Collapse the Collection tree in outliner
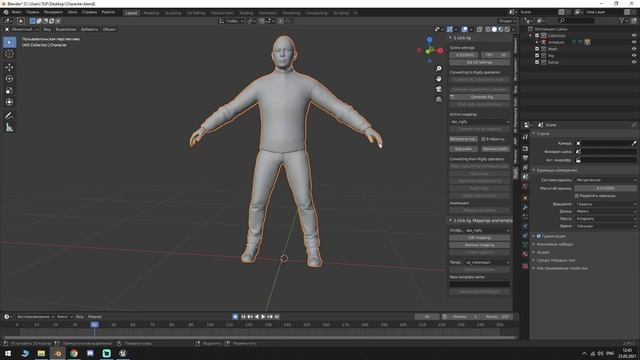 click(x=531, y=36)
